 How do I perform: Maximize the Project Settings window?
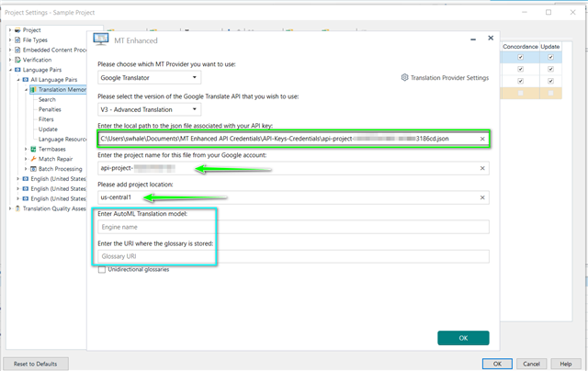(x=548, y=12)
